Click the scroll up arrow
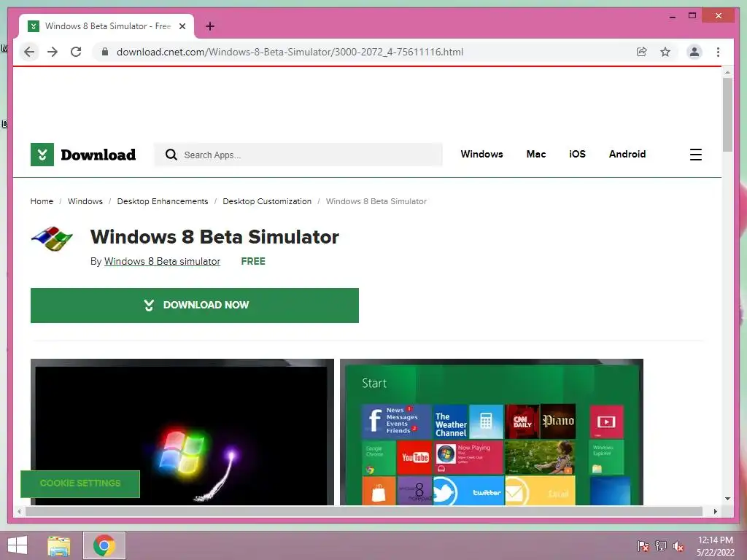The height and width of the screenshot is (560, 747). coord(727,72)
